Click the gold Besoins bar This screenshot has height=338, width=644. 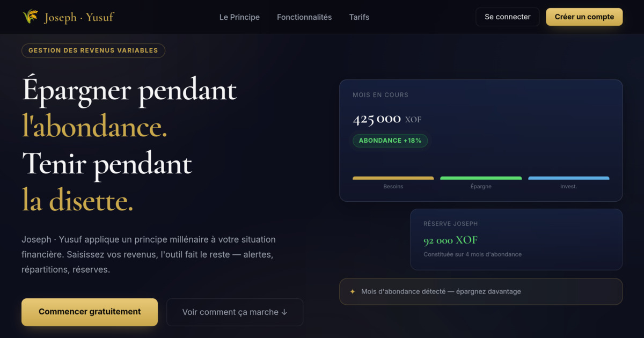click(393, 178)
